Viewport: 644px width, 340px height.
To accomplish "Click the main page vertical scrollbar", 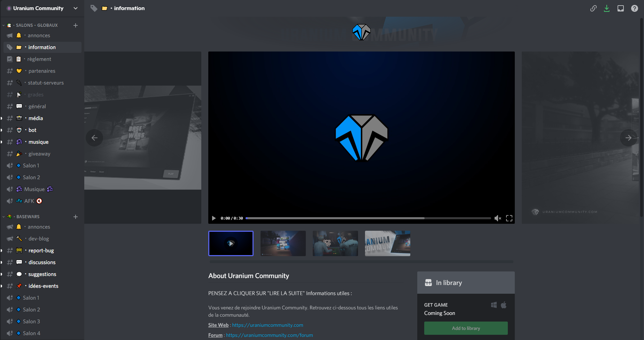I will tap(641, 118).
